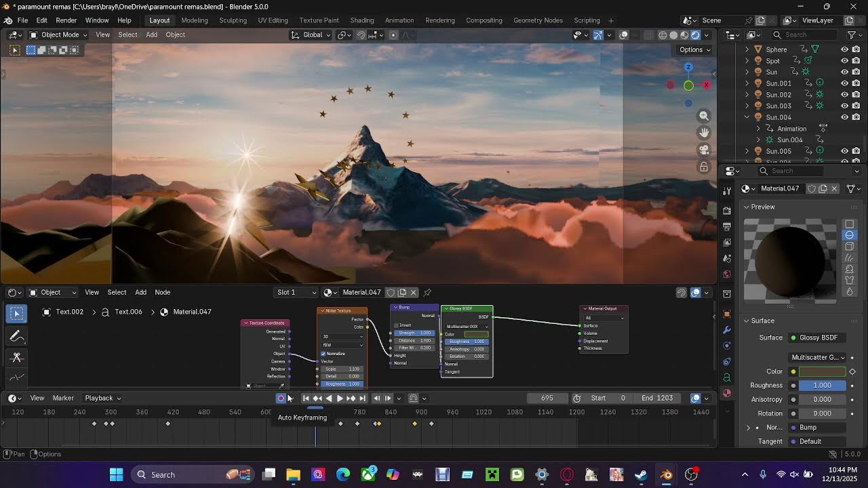Open viewport Options dropdown

695,49
